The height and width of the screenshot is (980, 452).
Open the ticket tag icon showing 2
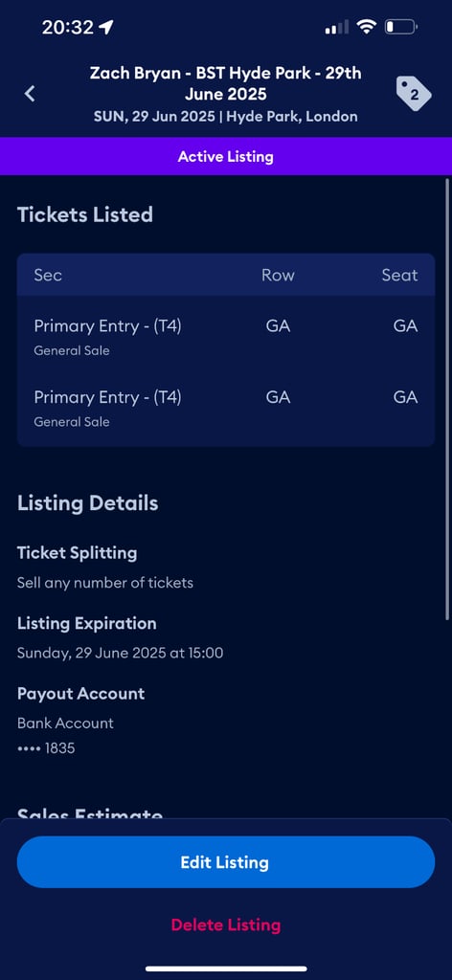(414, 95)
